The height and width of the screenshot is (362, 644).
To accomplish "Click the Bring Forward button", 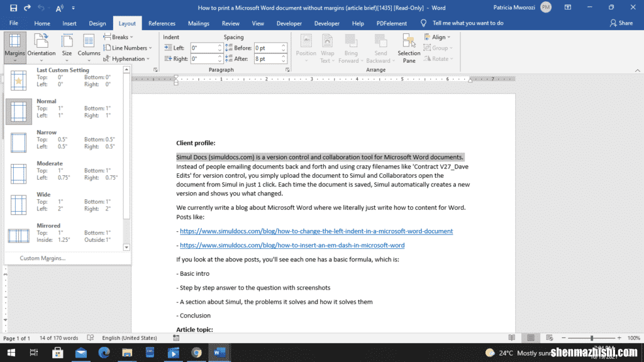I will tap(351, 48).
